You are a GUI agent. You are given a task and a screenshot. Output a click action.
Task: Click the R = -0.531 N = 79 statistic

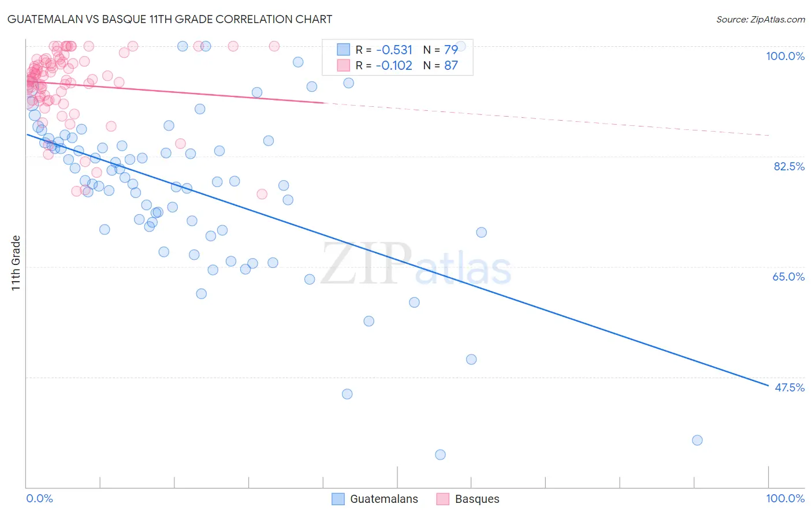click(x=407, y=50)
